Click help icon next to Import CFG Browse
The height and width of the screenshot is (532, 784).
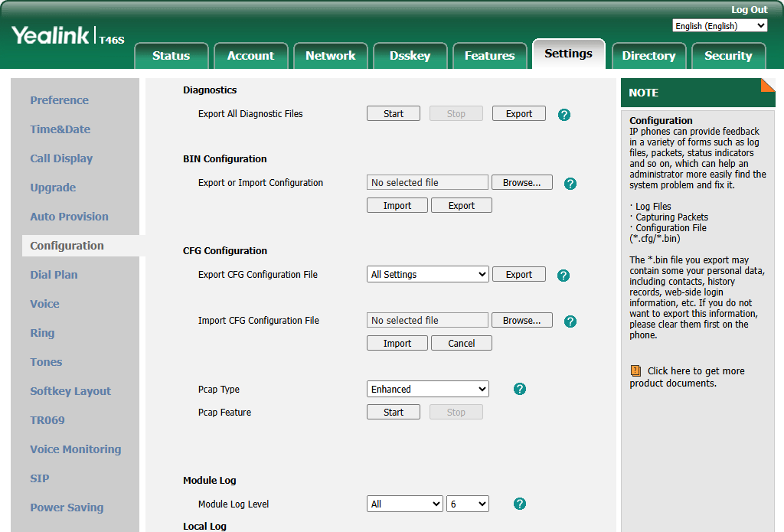tap(570, 321)
